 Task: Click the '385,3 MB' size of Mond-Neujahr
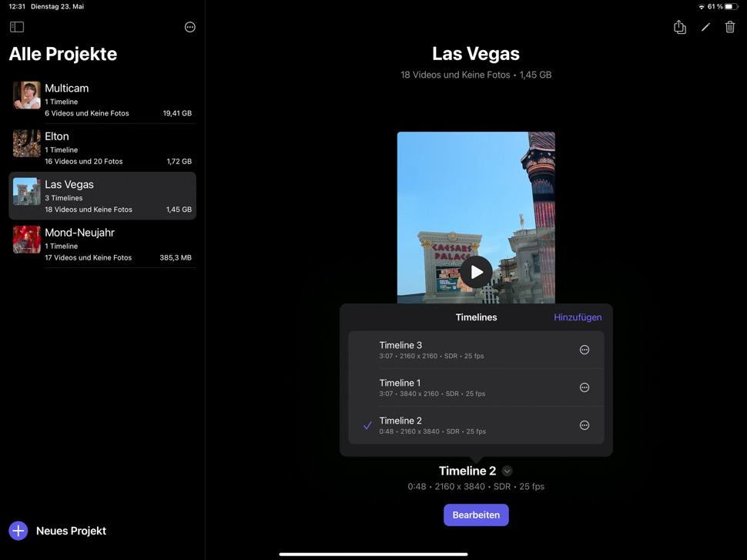(176, 258)
